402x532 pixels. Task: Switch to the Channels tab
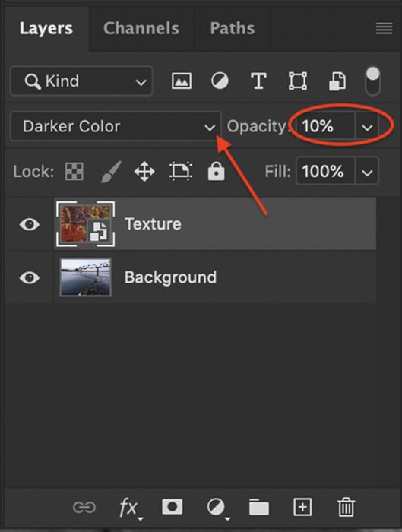141,28
